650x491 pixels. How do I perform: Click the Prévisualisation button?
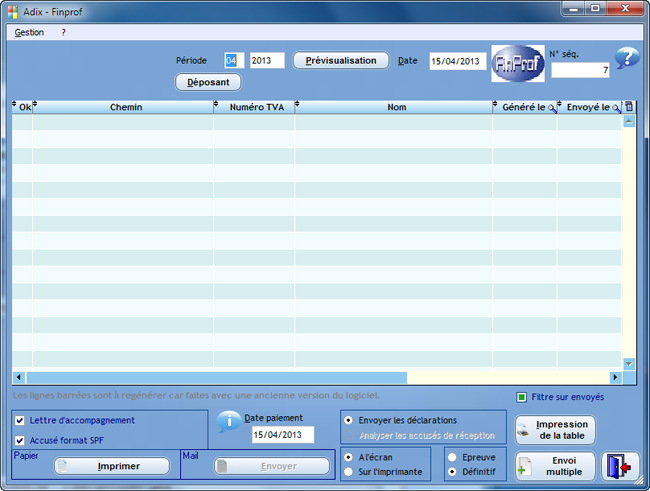[340, 60]
